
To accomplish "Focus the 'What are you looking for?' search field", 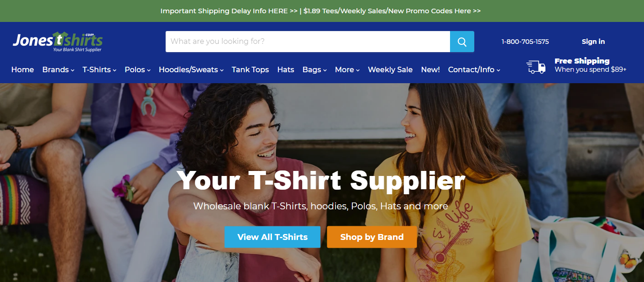I will point(308,42).
